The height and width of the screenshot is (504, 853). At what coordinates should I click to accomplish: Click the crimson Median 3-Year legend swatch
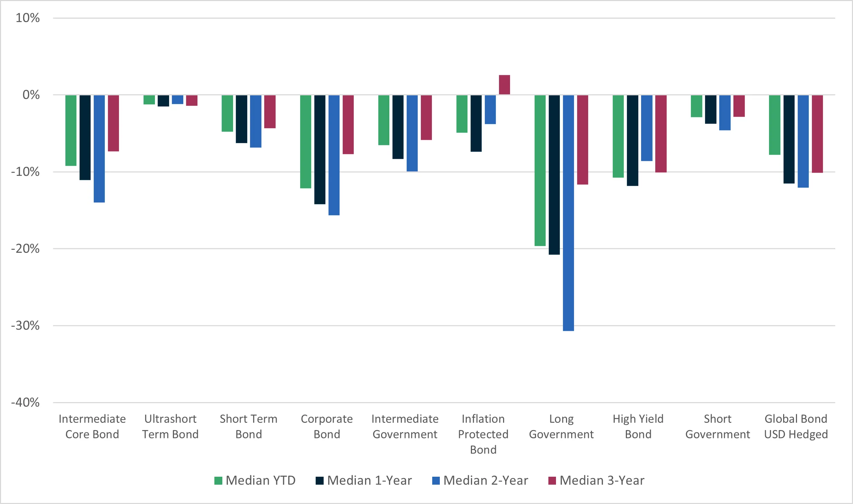click(552, 481)
